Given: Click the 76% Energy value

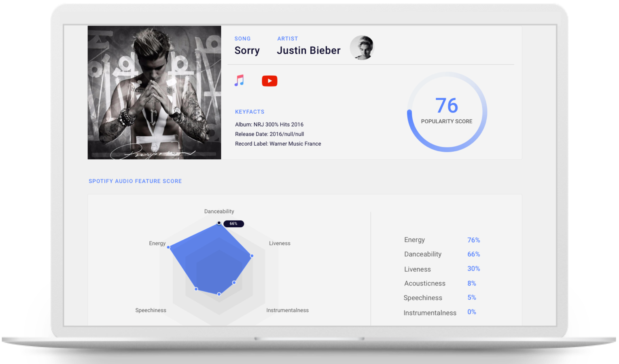Looking at the screenshot, I should pyautogui.click(x=473, y=240).
